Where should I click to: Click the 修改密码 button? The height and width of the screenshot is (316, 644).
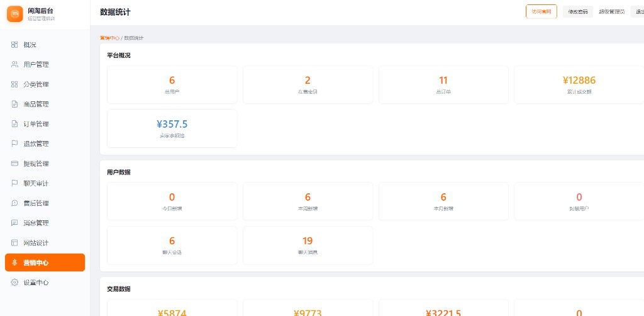click(x=578, y=11)
